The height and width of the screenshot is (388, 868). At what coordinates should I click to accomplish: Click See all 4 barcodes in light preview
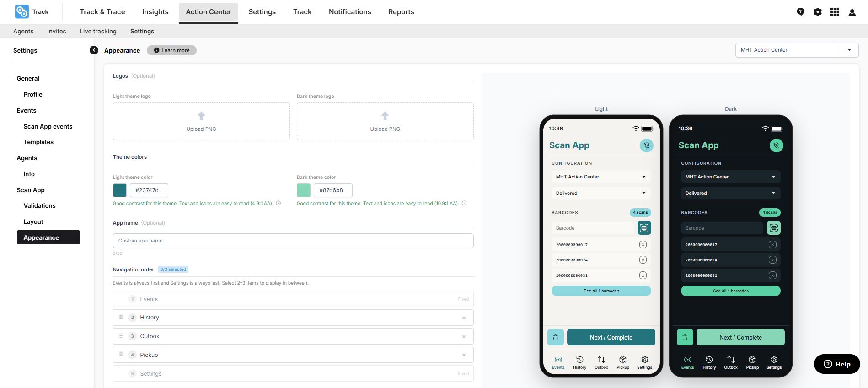601,291
